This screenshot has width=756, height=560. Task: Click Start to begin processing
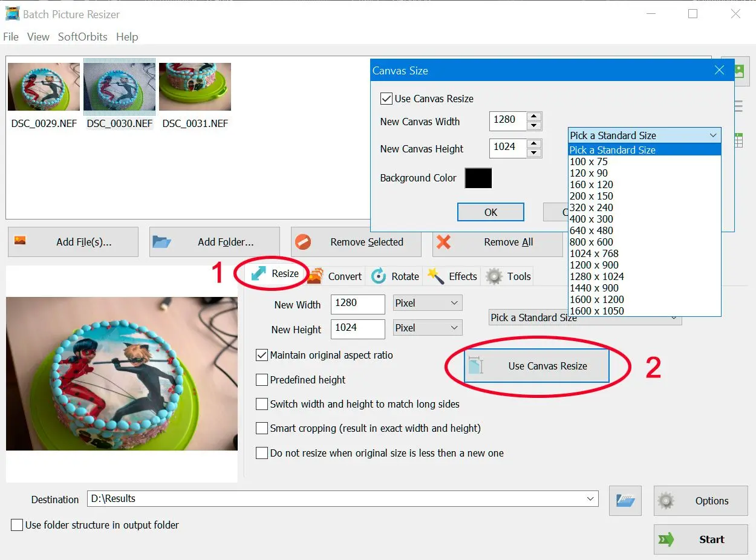coord(700,539)
